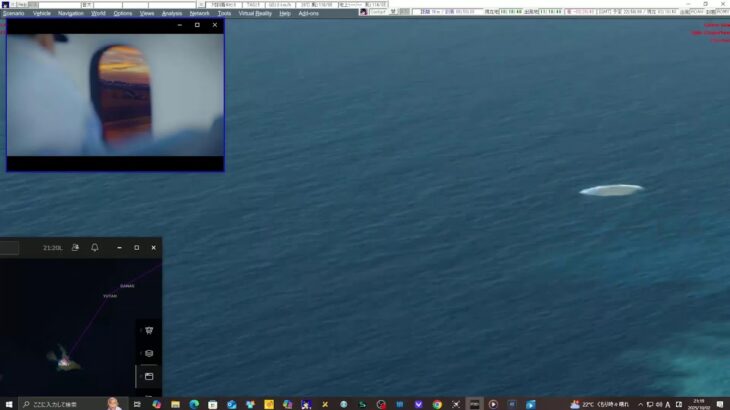Open the Add-ons menu
Viewport: 730px width, 410px height.
tap(308, 13)
